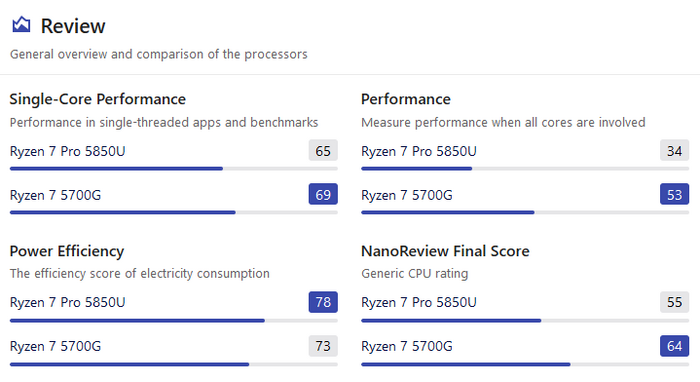Click Ryzen 7 Pro 5850U final score 55
Viewport: 700px width, 382px height.
[x=674, y=302]
